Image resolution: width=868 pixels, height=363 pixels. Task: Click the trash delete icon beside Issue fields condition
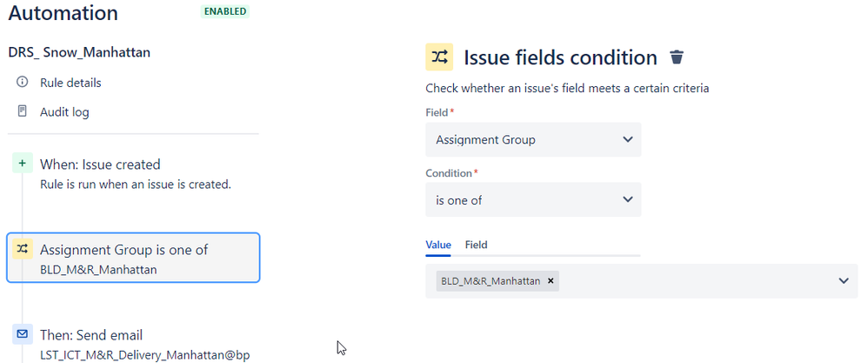click(x=677, y=57)
